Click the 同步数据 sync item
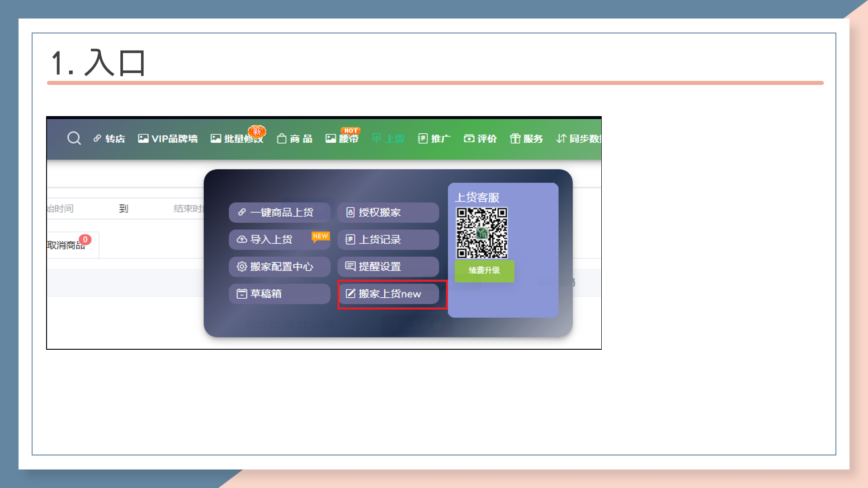 (579, 139)
